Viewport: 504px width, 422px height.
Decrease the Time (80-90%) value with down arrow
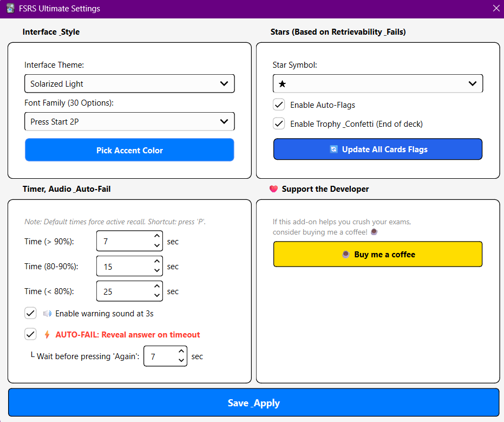pyautogui.click(x=157, y=271)
